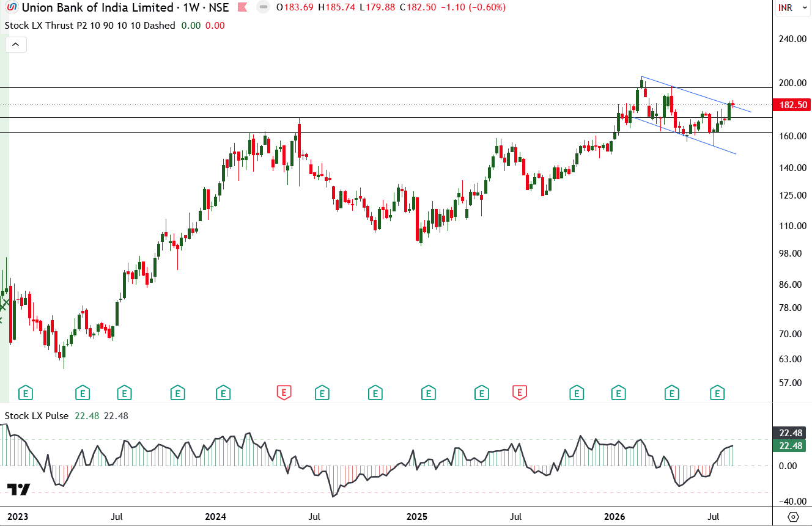
Task: Select the Stock LX Thrust indicator legend
Action: [x=90, y=26]
